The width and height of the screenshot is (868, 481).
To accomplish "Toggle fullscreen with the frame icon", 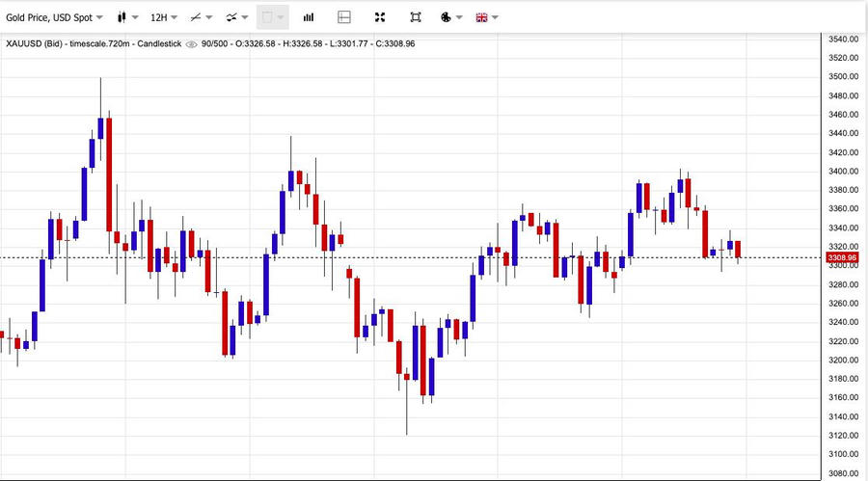I will 415,17.
